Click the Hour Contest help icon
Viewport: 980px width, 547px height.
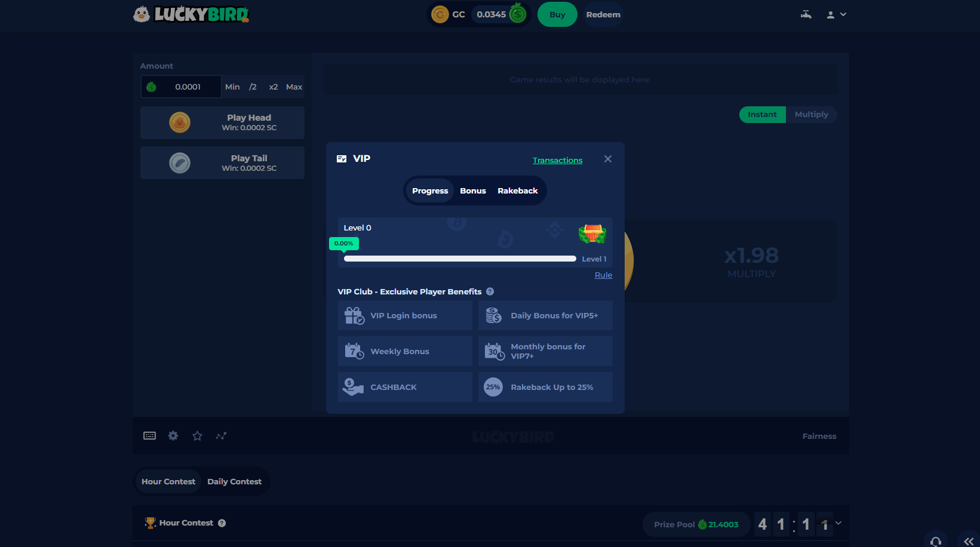point(222,523)
